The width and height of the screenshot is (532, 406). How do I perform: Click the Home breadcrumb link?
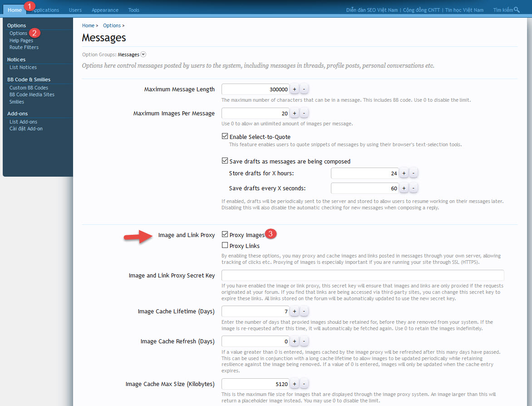[x=88, y=25]
